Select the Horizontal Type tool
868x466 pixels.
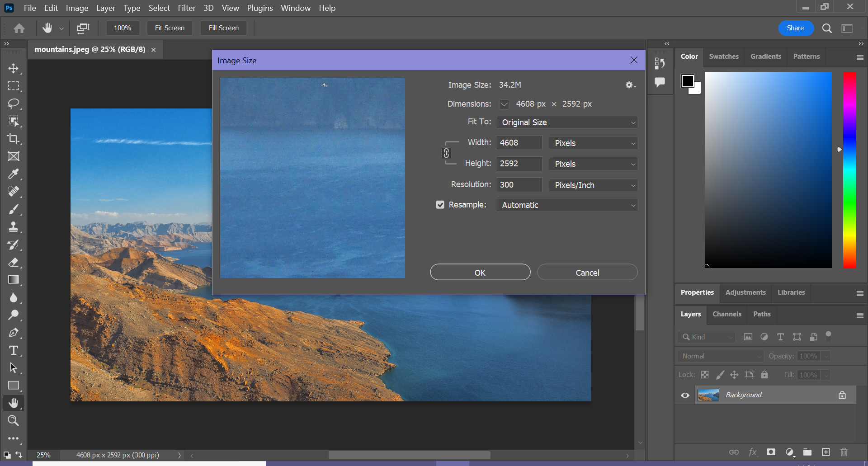click(x=14, y=350)
